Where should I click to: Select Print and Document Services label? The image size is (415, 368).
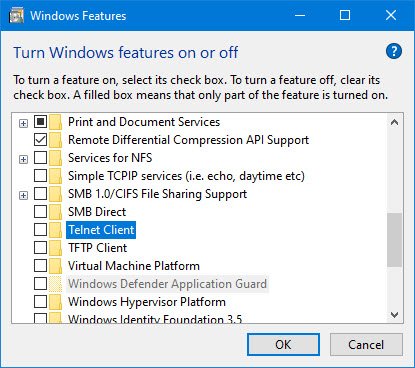point(144,122)
